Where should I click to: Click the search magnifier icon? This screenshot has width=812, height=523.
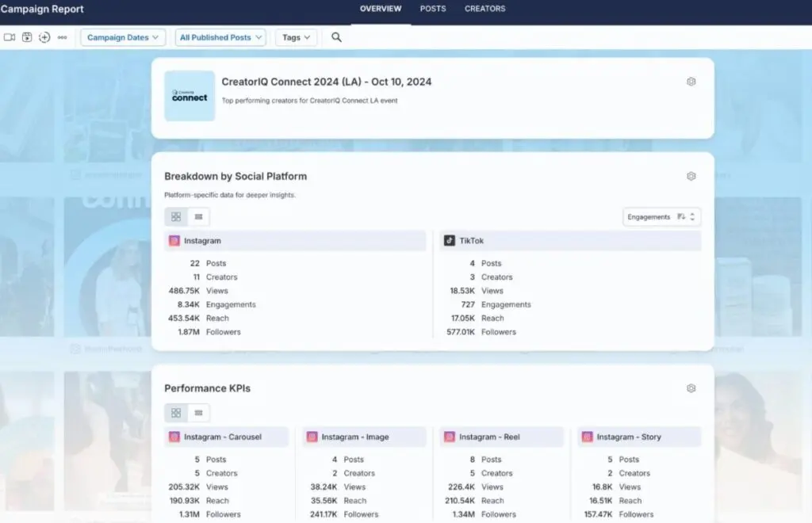coord(336,37)
